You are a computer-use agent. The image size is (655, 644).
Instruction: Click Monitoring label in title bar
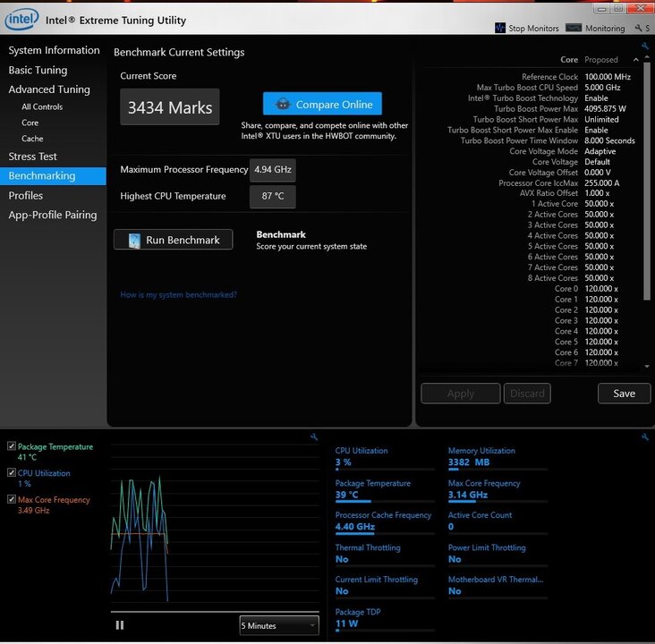point(605,29)
